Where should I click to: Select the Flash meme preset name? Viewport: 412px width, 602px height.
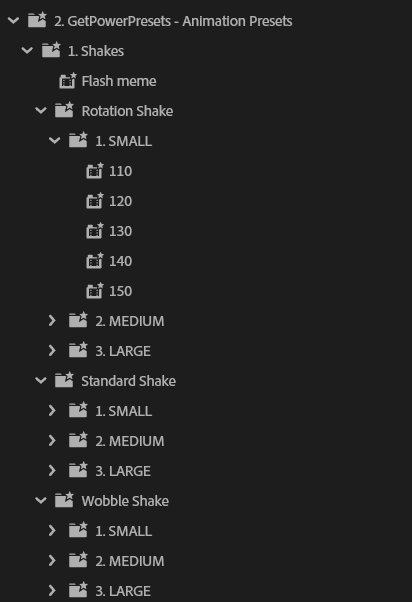119,81
